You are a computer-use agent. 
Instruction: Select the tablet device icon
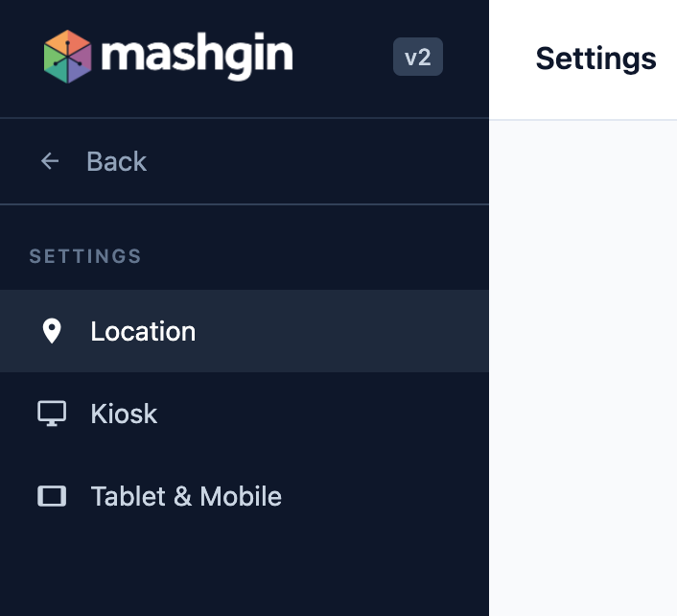[x=52, y=496]
